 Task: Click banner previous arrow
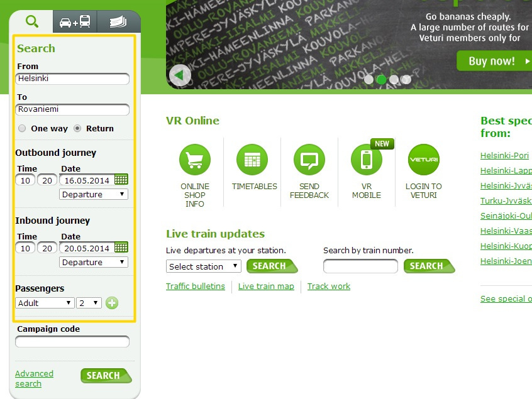[180, 75]
